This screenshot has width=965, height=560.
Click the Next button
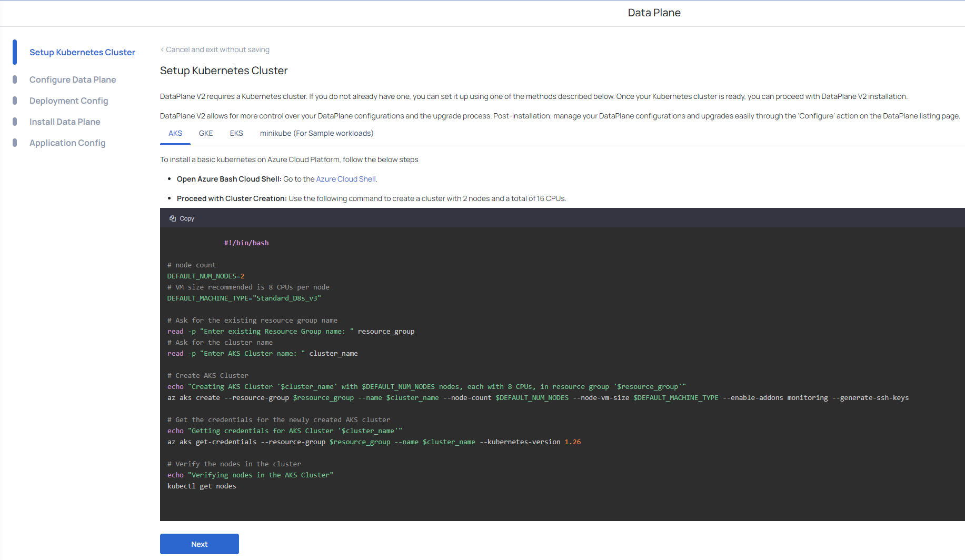200,544
